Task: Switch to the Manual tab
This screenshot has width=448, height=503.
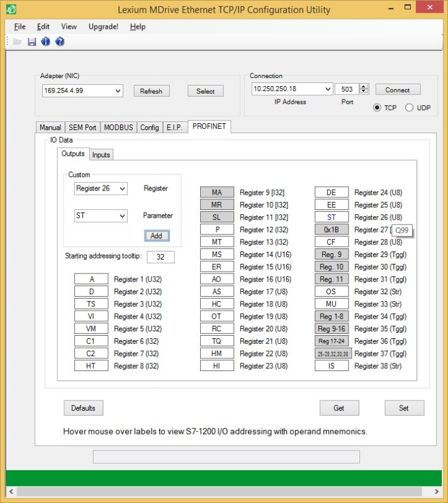Action: click(50, 128)
